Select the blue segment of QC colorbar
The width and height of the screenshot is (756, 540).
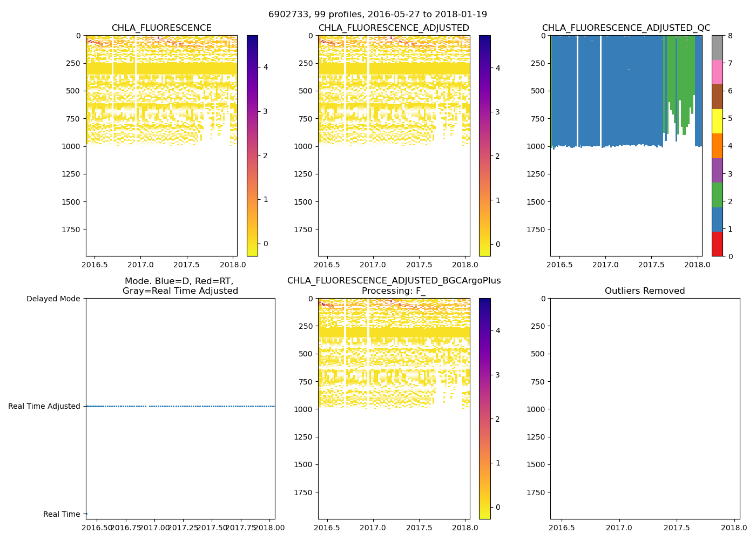717,220
